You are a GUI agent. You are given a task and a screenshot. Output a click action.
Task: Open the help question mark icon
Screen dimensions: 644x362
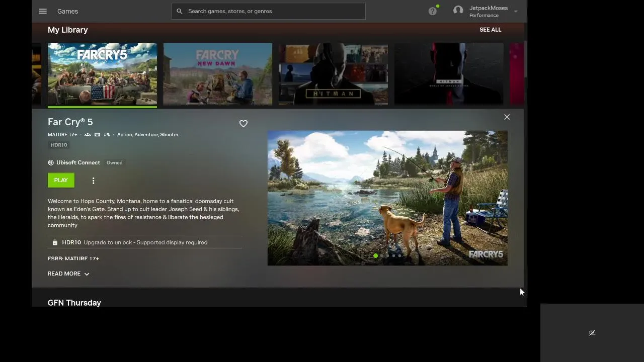(433, 11)
